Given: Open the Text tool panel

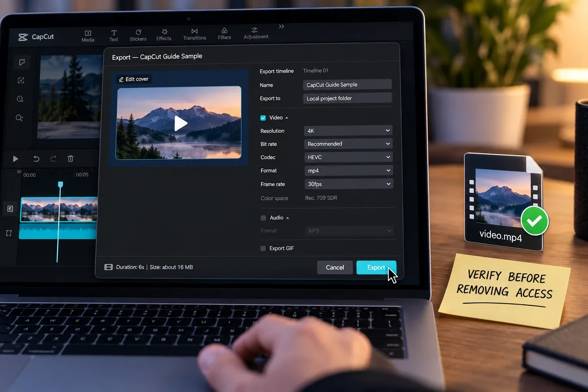Looking at the screenshot, I should coord(114,36).
